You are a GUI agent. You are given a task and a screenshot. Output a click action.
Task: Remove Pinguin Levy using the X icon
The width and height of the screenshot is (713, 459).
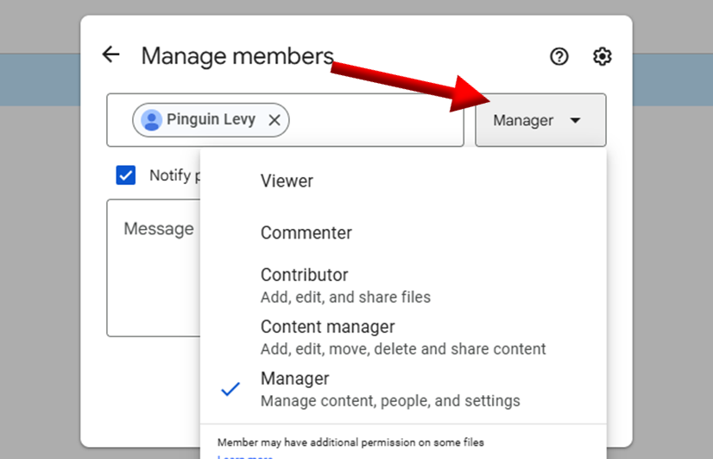275,120
